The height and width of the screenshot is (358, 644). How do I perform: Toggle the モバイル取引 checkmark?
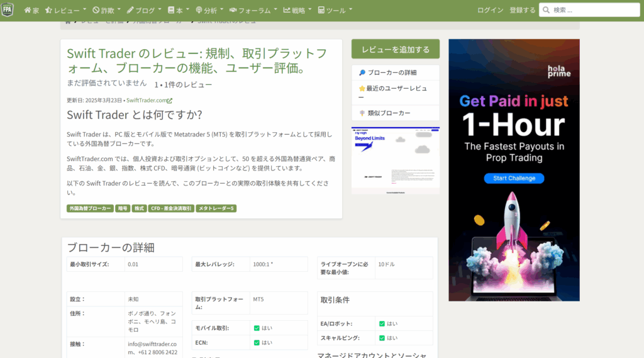(257, 328)
